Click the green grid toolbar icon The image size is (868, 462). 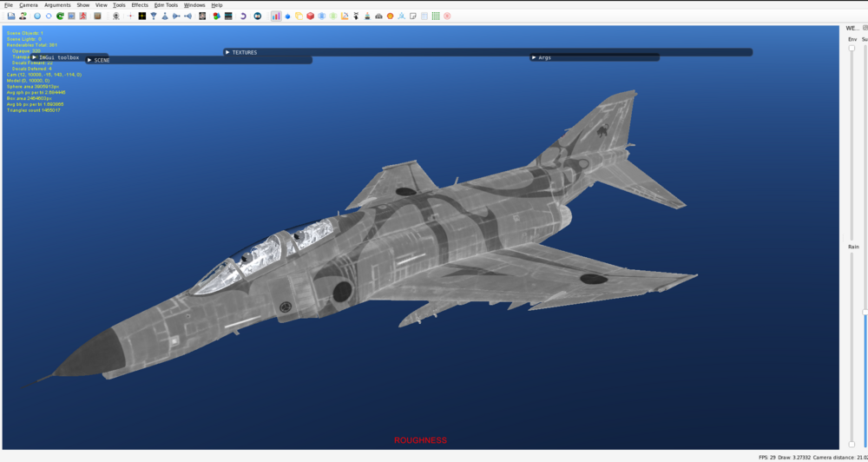coord(436,16)
